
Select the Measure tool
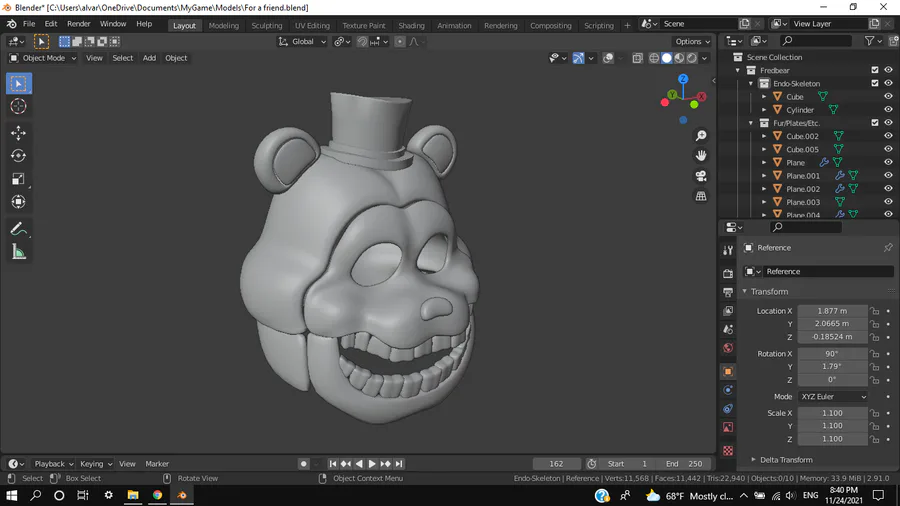pos(18,252)
